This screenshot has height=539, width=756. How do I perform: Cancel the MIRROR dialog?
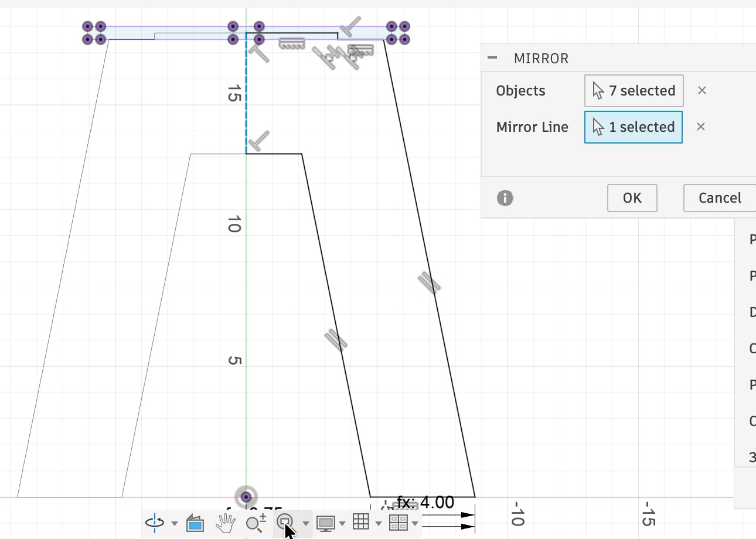pos(720,198)
